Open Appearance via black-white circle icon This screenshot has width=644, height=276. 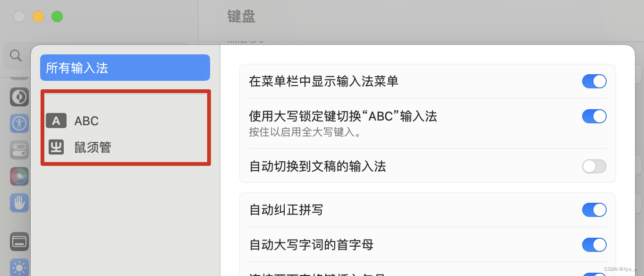pyautogui.click(x=19, y=97)
